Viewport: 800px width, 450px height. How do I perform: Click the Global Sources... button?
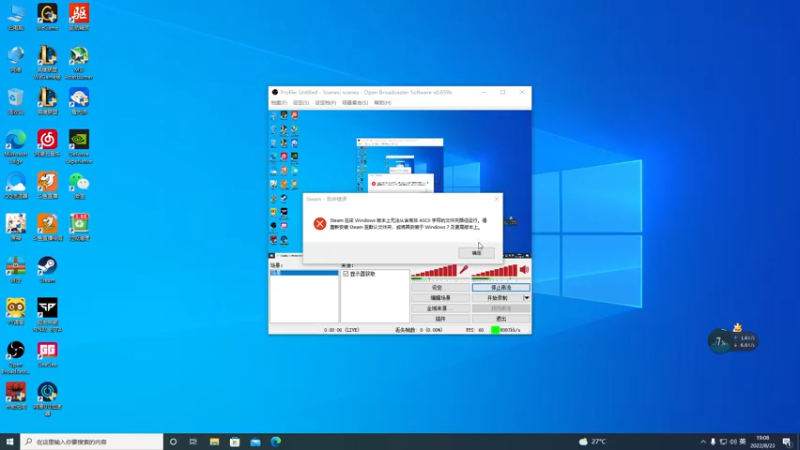[440, 308]
